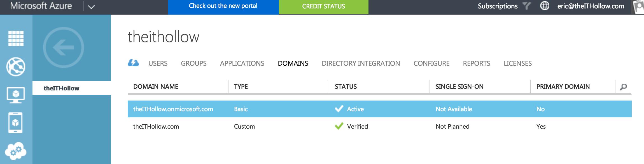
Task: Click the back arrow circle button
Action: 64,47
